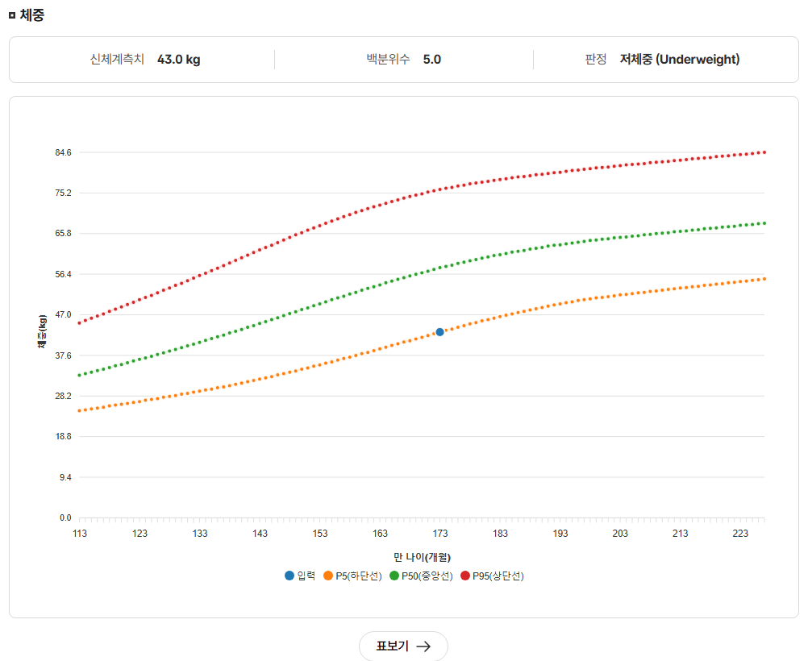The height and width of the screenshot is (661, 812).
Task: Click the 28.2 y-axis label
Action: (63, 396)
